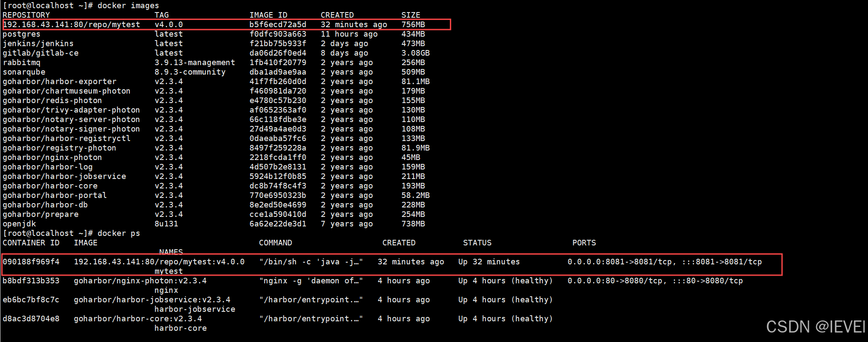Image resolution: width=868 pixels, height=342 pixels.
Task: Click 'Up 32 minutes' status
Action: pyautogui.click(x=489, y=262)
